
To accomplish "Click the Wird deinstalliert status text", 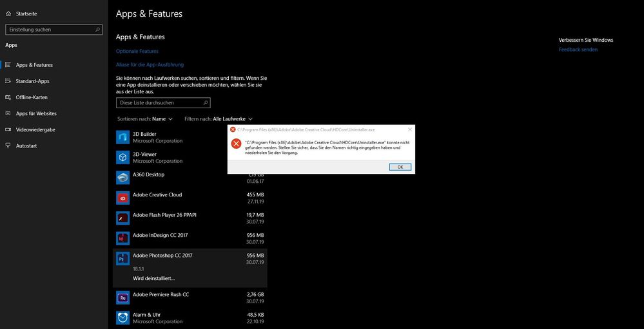I will pos(153,279).
